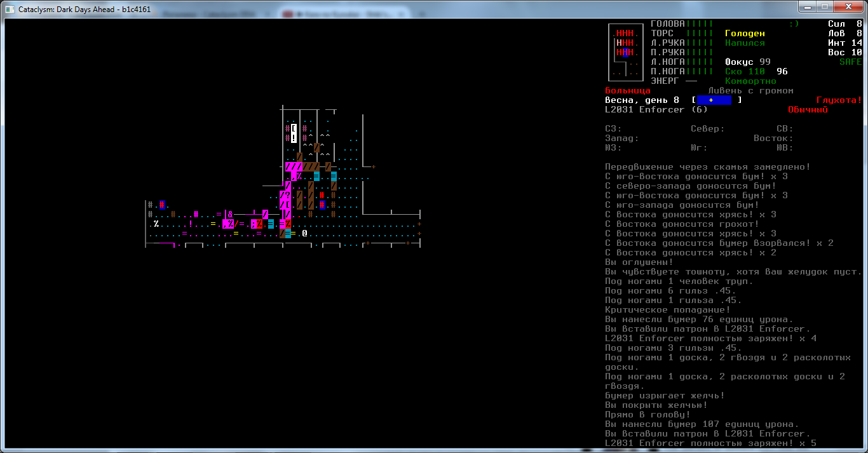Click the Вы нанесли бумер 76 единиц урона. message
This screenshot has width=868, height=453.
pyautogui.click(x=700, y=319)
